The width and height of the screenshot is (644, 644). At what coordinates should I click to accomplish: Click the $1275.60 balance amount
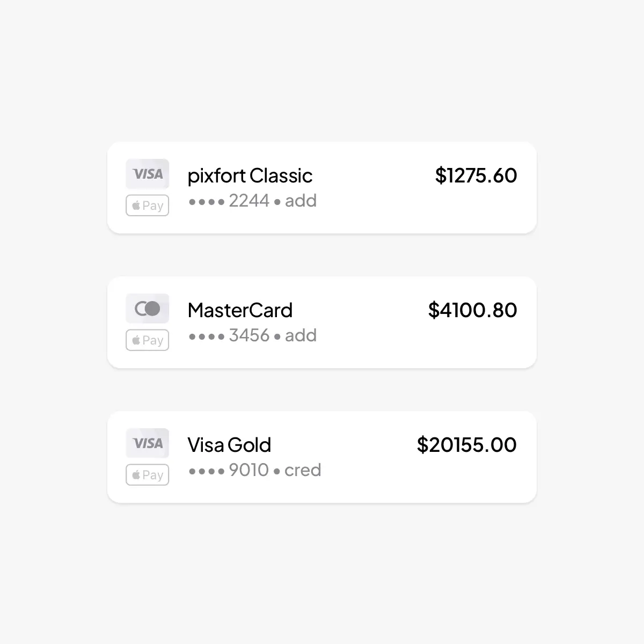tap(475, 175)
